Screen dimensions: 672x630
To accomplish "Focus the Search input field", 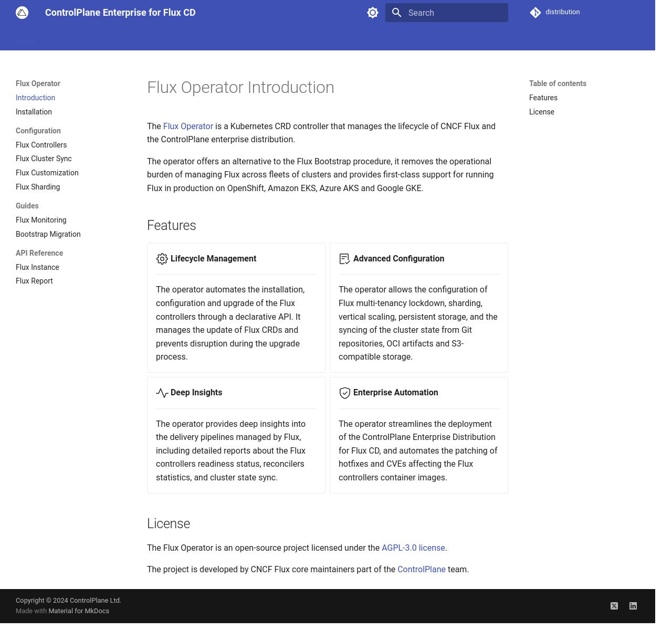I will pos(447,13).
